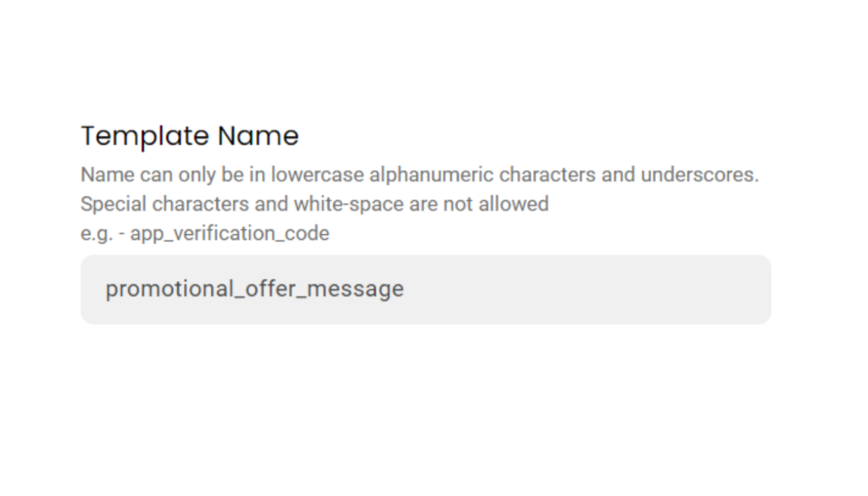Screen dimensions: 868x496
Task: Click the "e.g." prefix of the example line
Action: point(97,233)
